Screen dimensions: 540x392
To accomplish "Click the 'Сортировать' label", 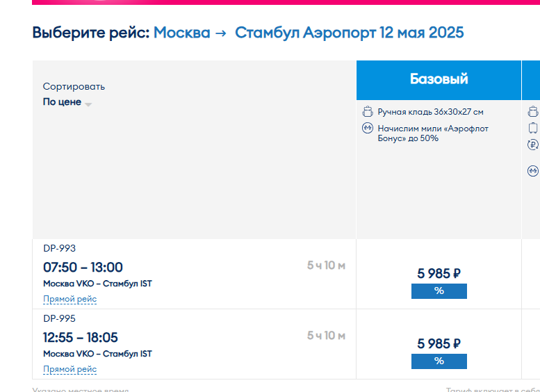I will tap(74, 86).
